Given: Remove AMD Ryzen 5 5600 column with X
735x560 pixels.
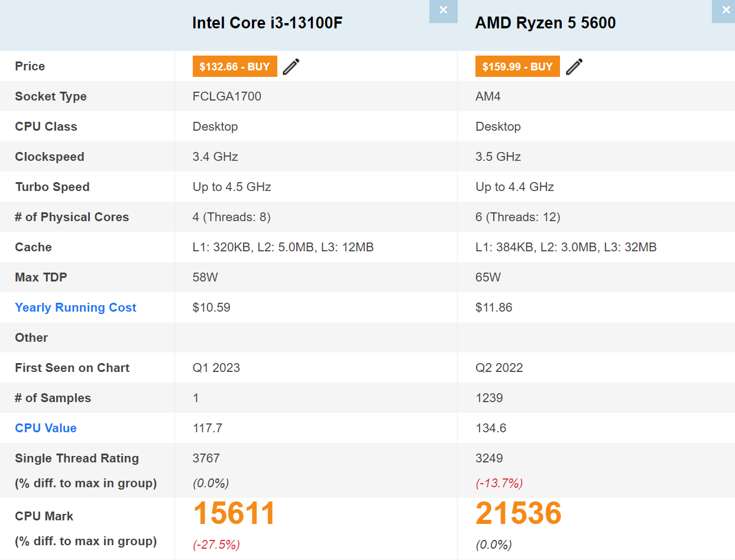Looking at the screenshot, I should [725, 11].
